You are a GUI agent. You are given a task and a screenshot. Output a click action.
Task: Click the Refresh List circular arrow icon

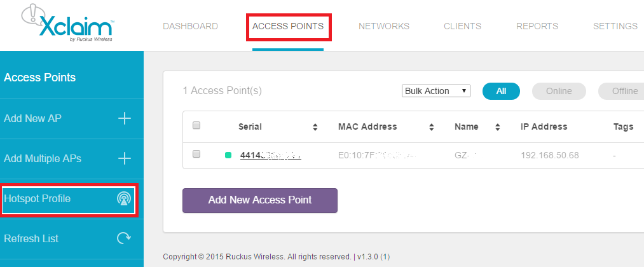[124, 238]
